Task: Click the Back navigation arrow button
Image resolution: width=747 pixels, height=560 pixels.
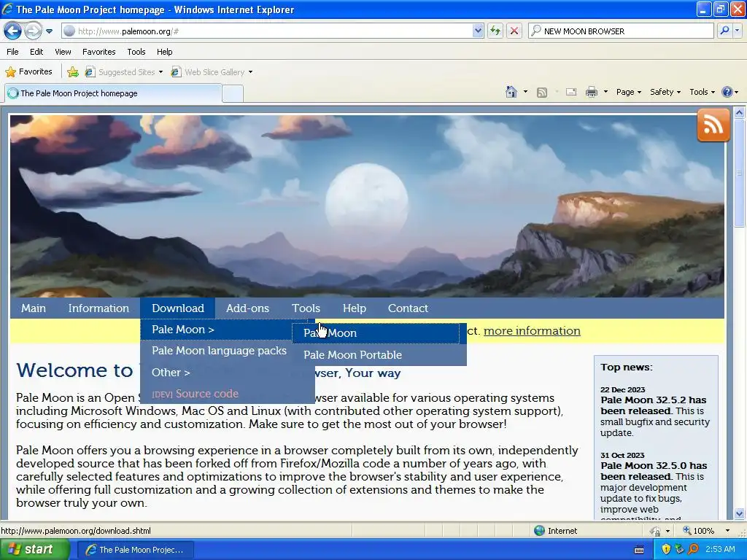Action: (12, 31)
